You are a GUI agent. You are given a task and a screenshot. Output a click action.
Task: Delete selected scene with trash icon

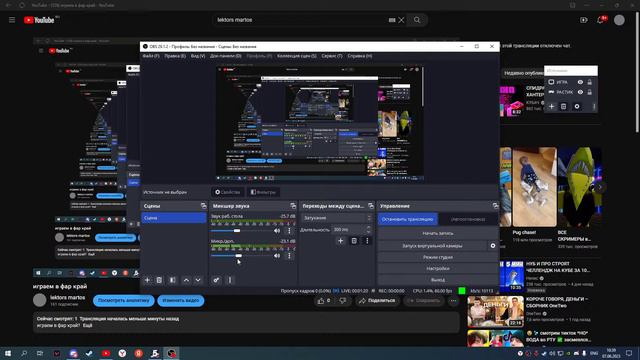[159, 280]
